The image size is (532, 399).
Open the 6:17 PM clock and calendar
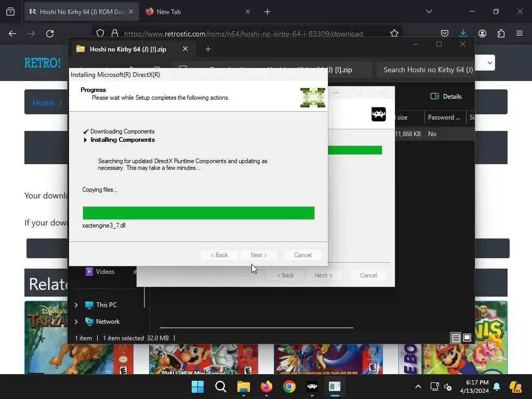[x=474, y=387]
